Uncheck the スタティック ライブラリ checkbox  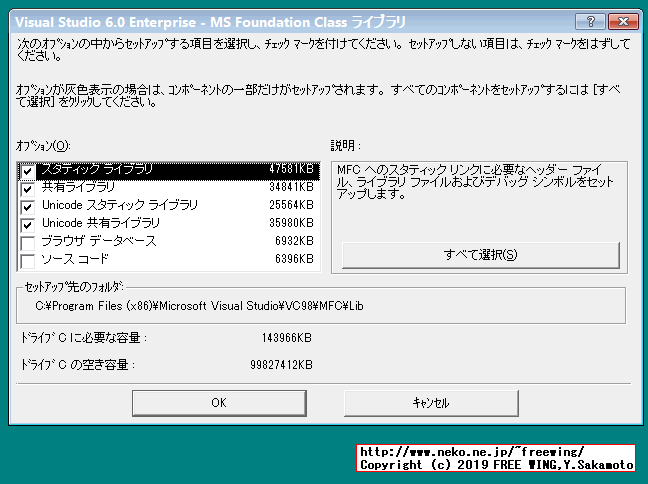click(28, 171)
